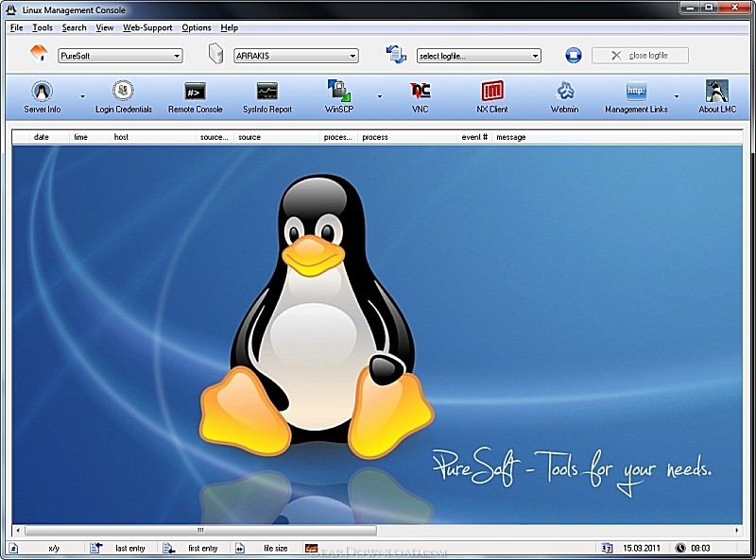The height and width of the screenshot is (560, 756).
Task: Open Login Credentials
Action: [124, 96]
